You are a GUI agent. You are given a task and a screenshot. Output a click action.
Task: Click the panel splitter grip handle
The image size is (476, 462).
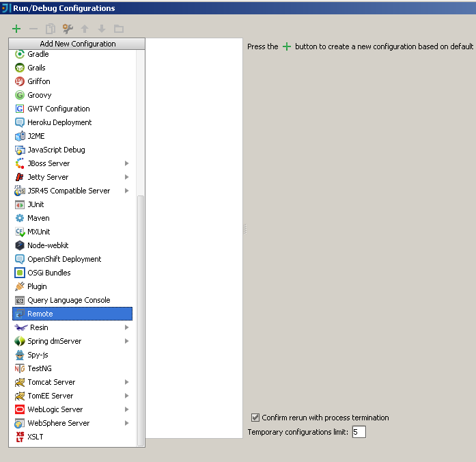pyautogui.click(x=245, y=230)
